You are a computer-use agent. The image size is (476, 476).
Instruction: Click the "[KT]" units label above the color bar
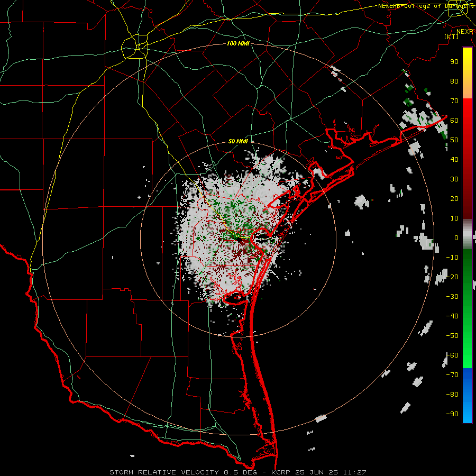point(452,36)
